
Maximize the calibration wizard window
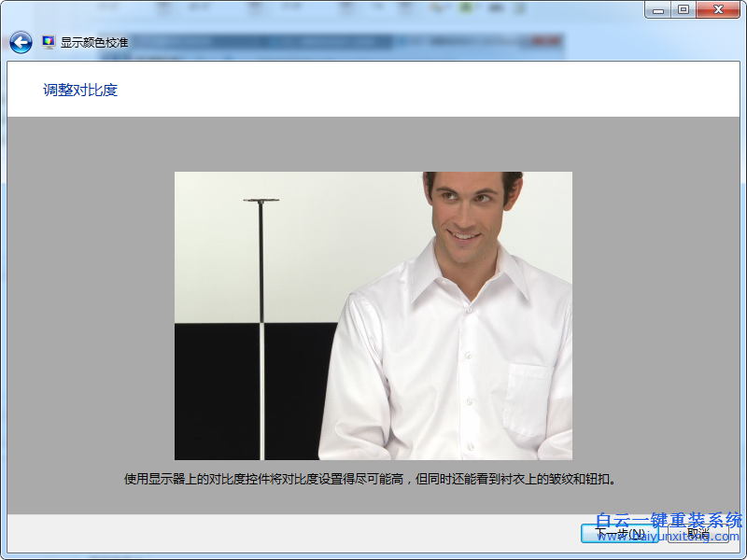coord(683,10)
